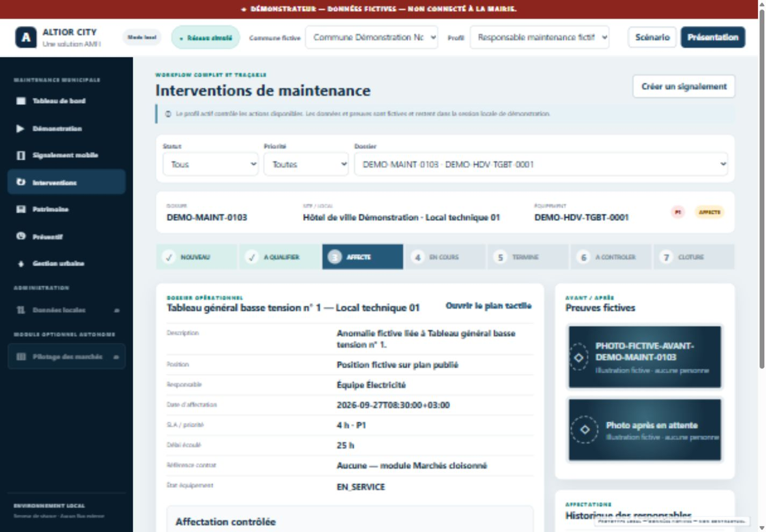Select the Interventions sidebar icon

(x=21, y=182)
